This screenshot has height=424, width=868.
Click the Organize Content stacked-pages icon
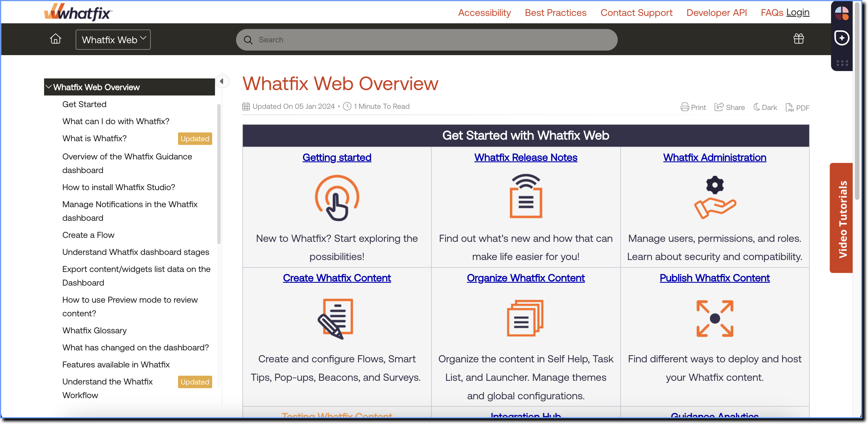point(525,318)
